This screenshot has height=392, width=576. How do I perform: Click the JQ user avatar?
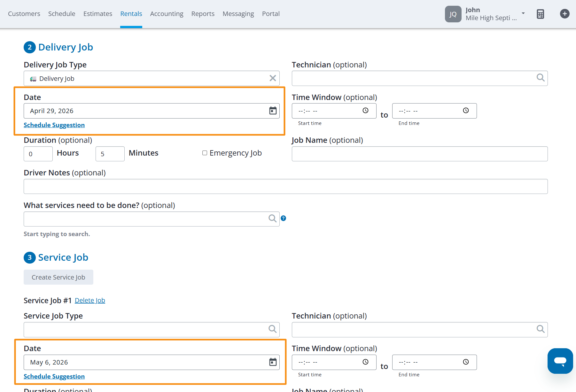(453, 14)
